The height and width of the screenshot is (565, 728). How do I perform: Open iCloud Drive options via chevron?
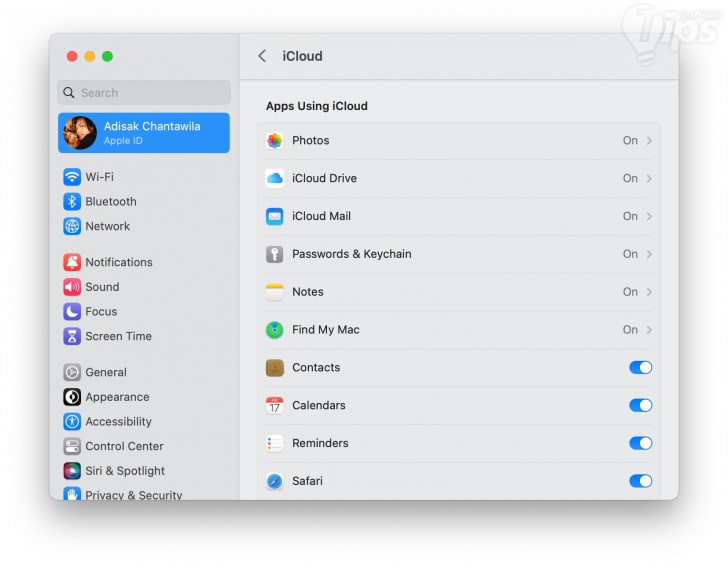click(649, 178)
